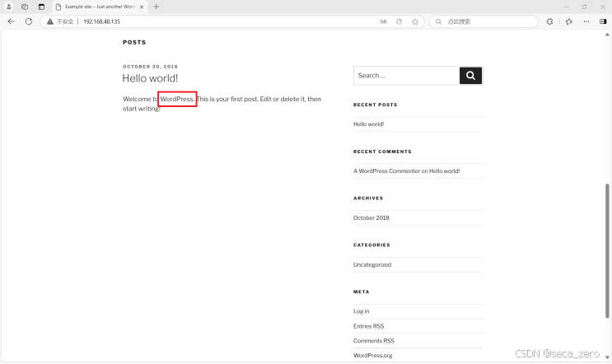Click the META heading text
Screen dimensions: 612x364
coord(361,292)
